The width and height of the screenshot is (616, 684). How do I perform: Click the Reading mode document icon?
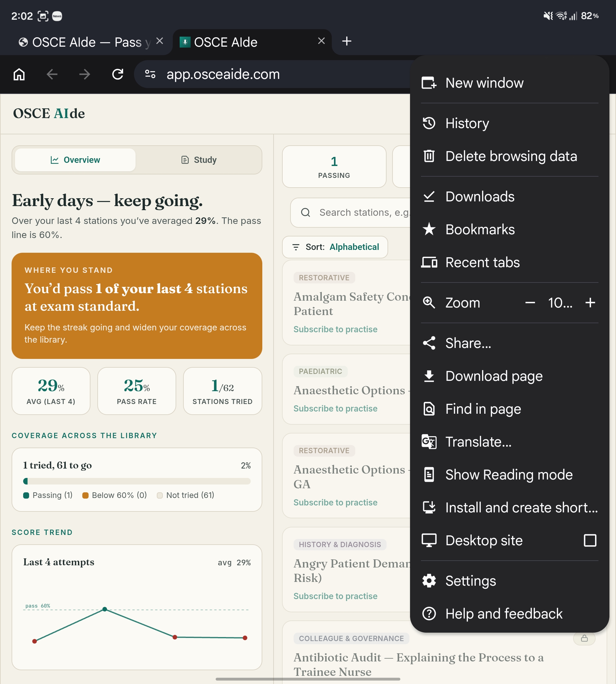(429, 474)
